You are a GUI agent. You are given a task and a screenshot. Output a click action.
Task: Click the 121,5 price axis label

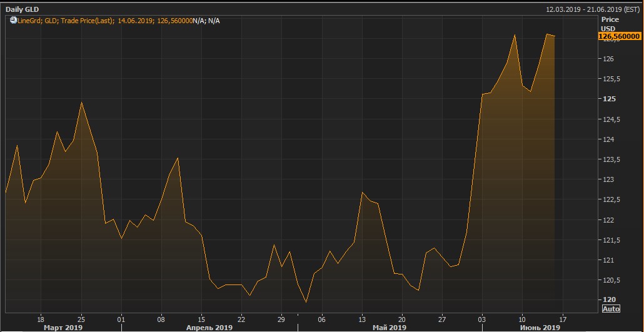611,240
